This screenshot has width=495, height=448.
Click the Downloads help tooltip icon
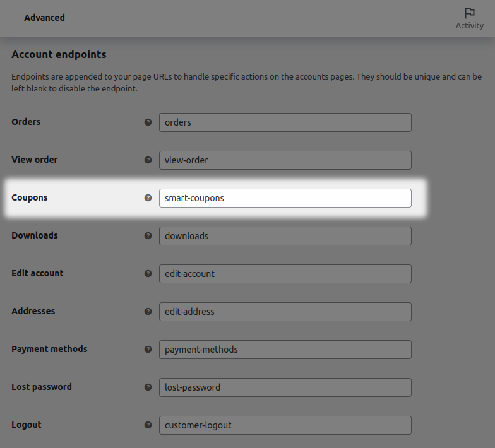tap(148, 236)
